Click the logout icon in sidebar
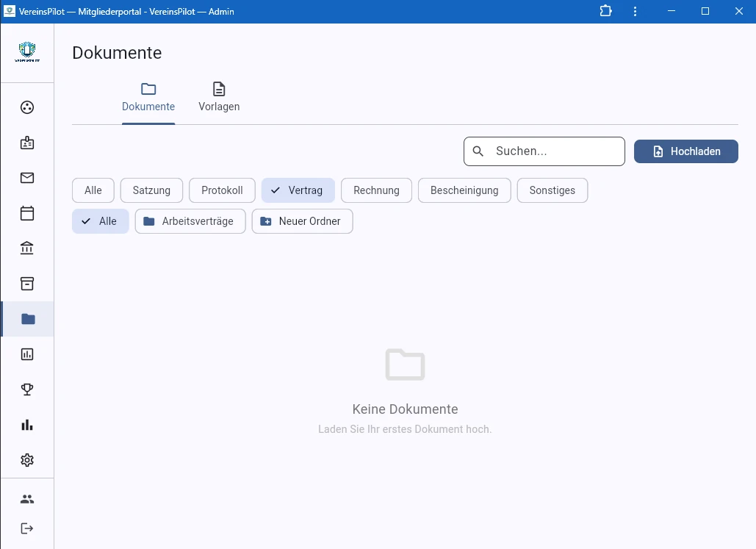This screenshot has height=549, width=756. pyautogui.click(x=27, y=528)
